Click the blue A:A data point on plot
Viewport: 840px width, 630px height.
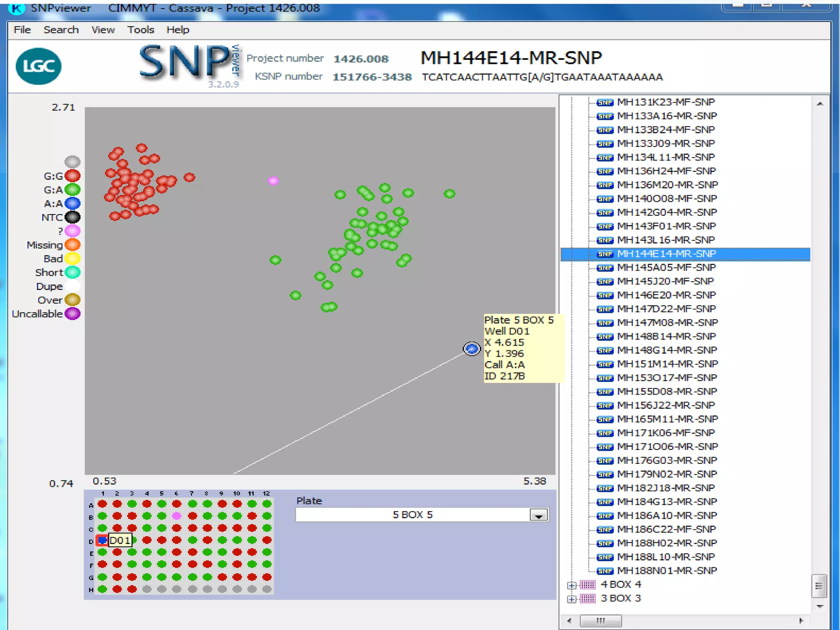(472, 349)
